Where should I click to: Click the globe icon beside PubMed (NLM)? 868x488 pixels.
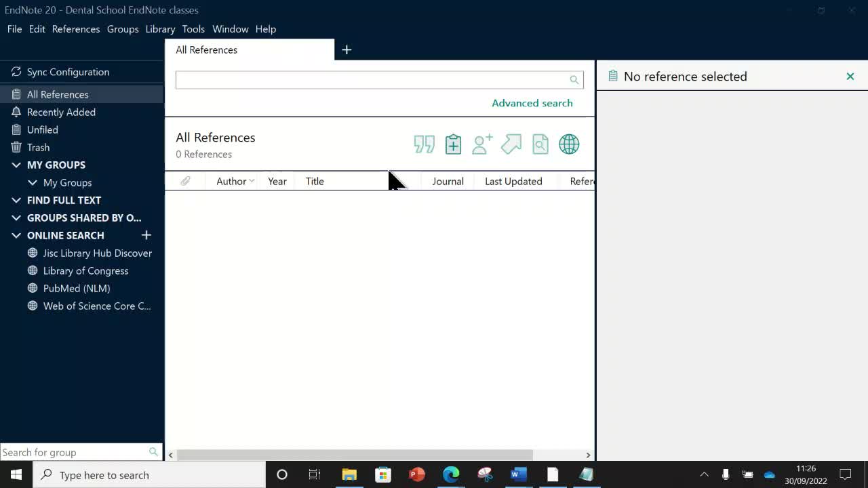[33, 288]
